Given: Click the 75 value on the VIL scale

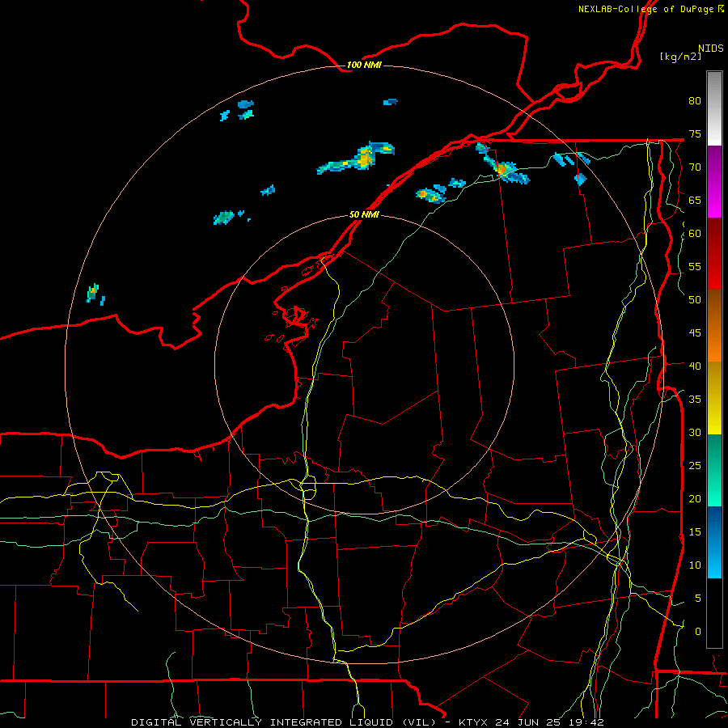Looking at the screenshot, I should [x=695, y=133].
